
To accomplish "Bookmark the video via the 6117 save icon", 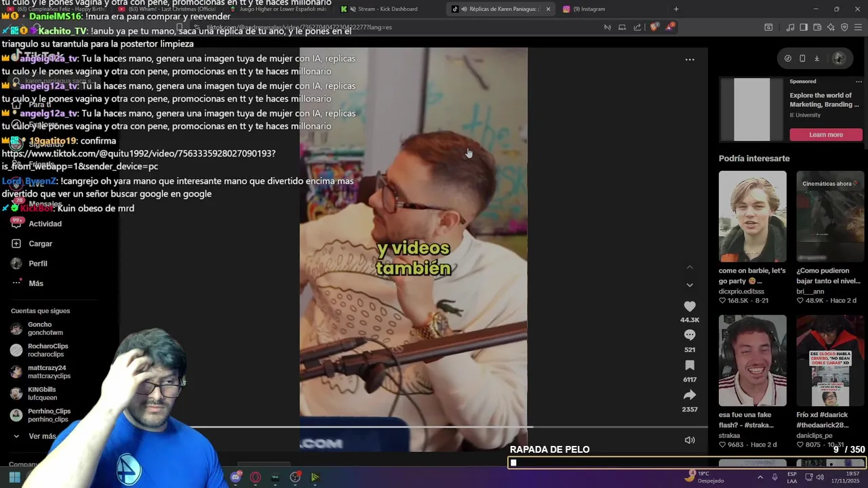I will tap(690, 365).
